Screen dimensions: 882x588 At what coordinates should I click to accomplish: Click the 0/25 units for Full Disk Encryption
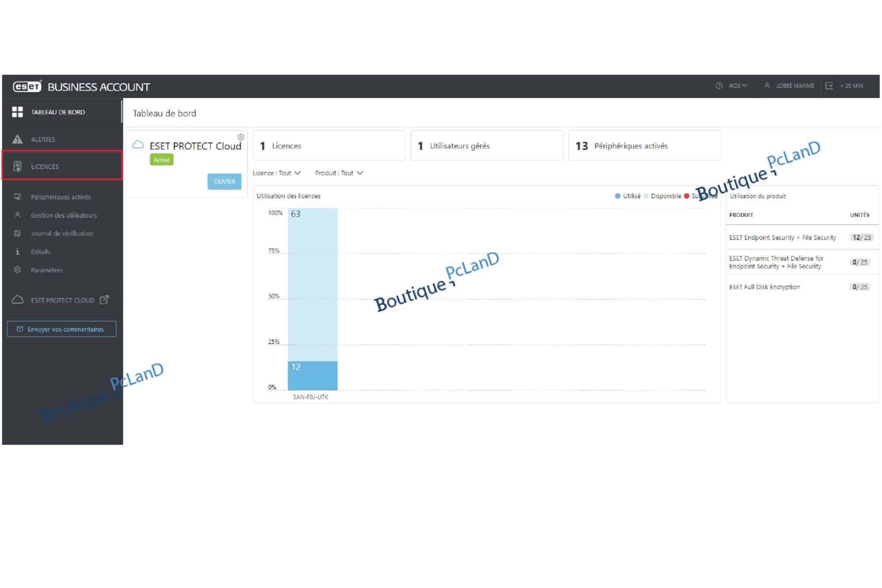pos(860,287)
